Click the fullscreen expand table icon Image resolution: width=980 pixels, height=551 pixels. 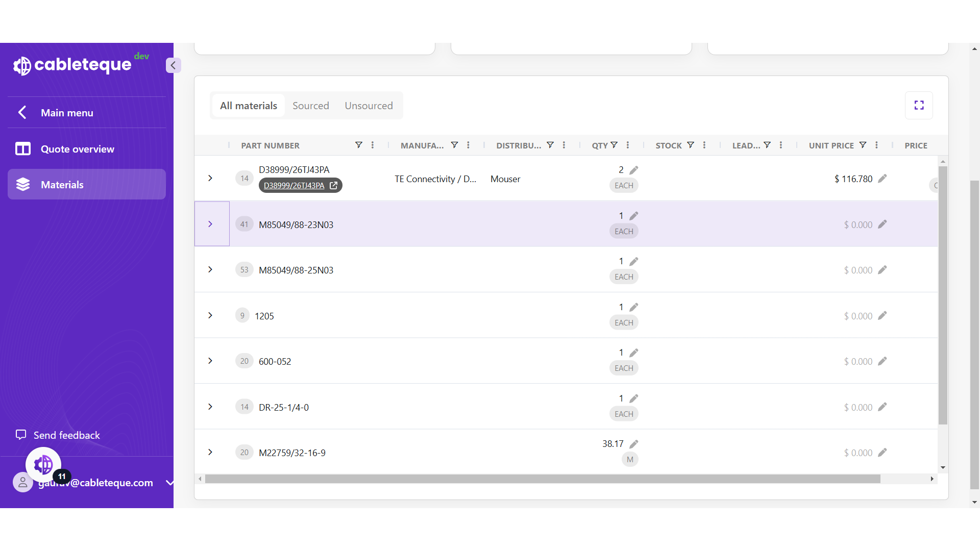tap(919, 105)
